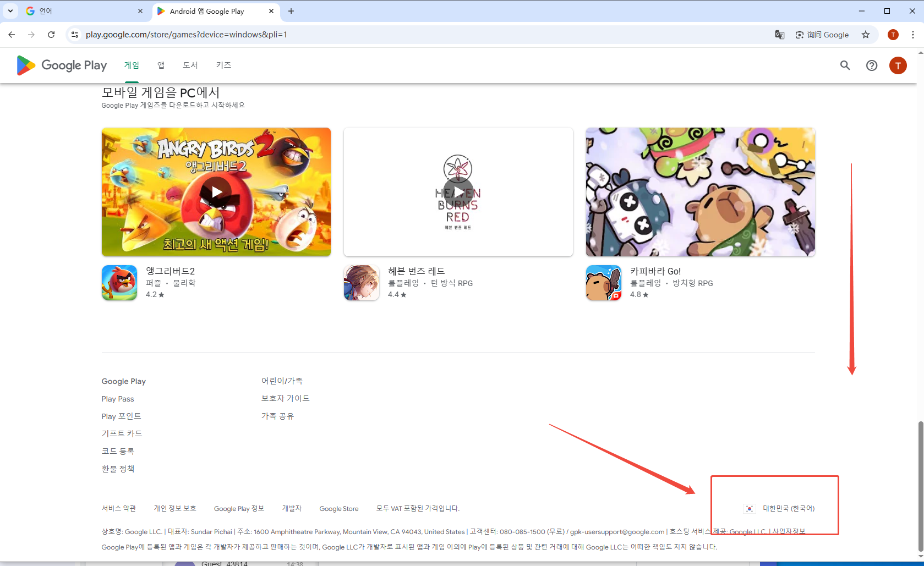Open the 가족 공유 footer link
The image size is (924, 566).
point(277,416)
